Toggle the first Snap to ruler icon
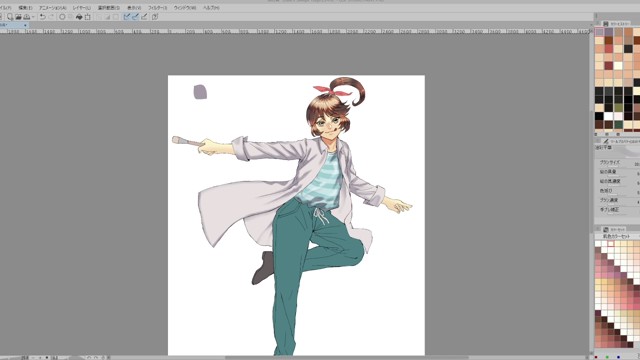 [x=127, y=17]
